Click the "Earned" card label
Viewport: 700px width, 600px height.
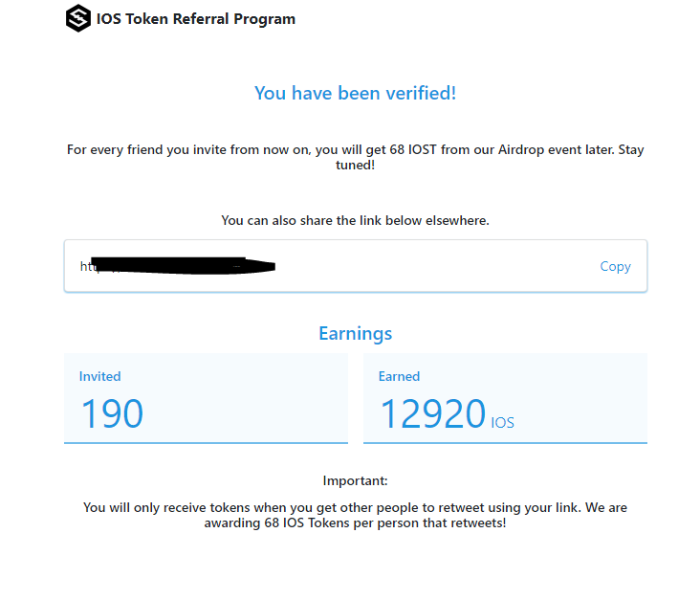click(399, 376)
